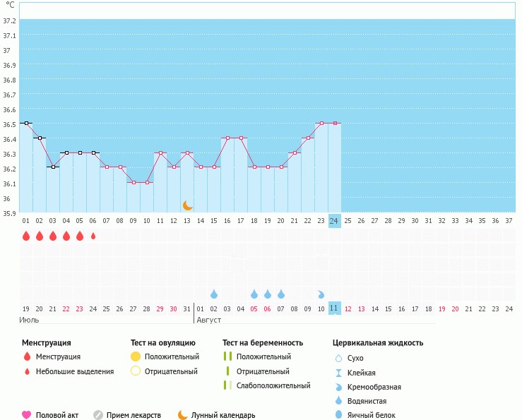Click the grey Прием лекарств pill icon
The height and width of the screenshot is (420, 522).
[98, 415]
